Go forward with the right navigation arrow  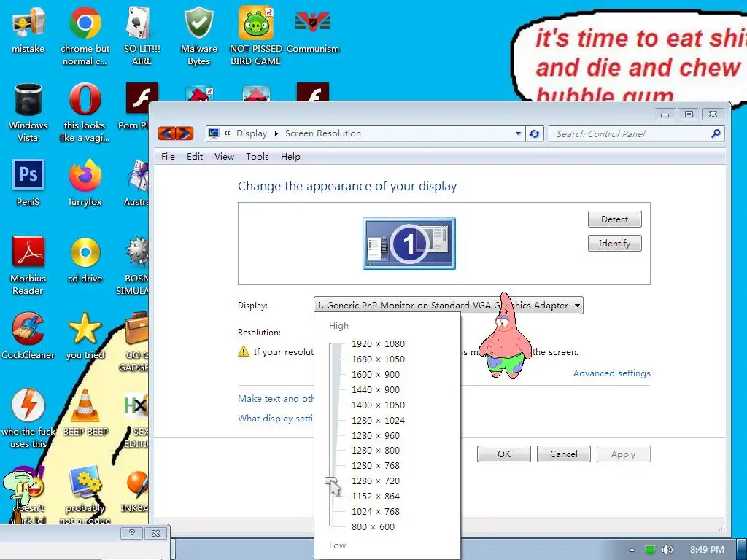pos(185,133)
